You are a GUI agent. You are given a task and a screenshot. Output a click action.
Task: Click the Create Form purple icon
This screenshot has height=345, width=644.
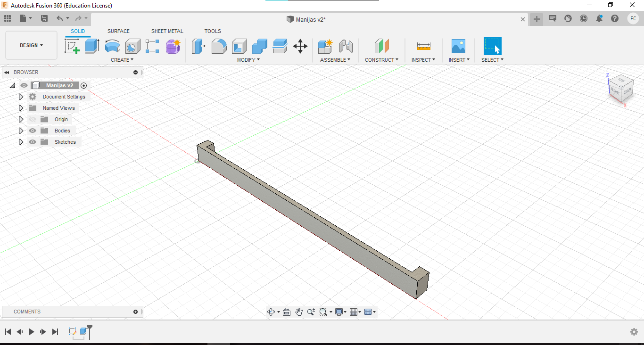click(173, 46)
